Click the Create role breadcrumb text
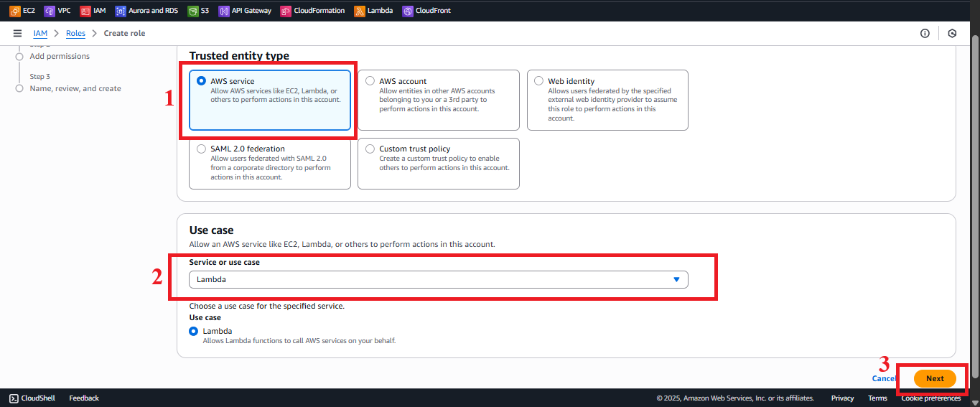 [124, 33]
